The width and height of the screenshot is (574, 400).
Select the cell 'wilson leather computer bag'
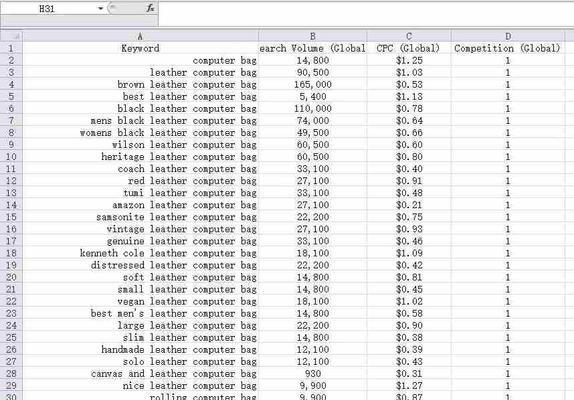pos(140,145)
